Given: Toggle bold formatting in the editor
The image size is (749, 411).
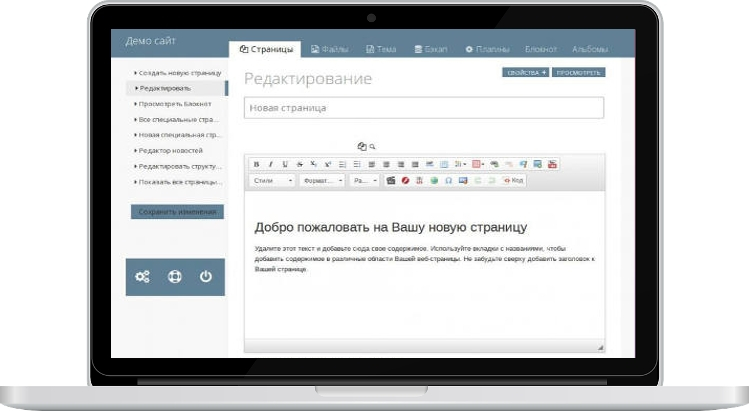Looking at the screenshot, I should pos(257,164).
